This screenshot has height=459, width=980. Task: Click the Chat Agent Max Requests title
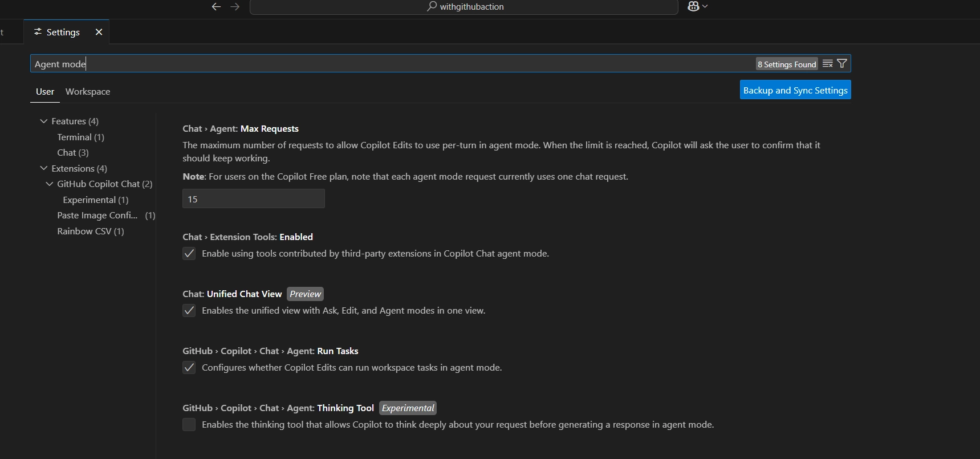(x=241, y=129)
